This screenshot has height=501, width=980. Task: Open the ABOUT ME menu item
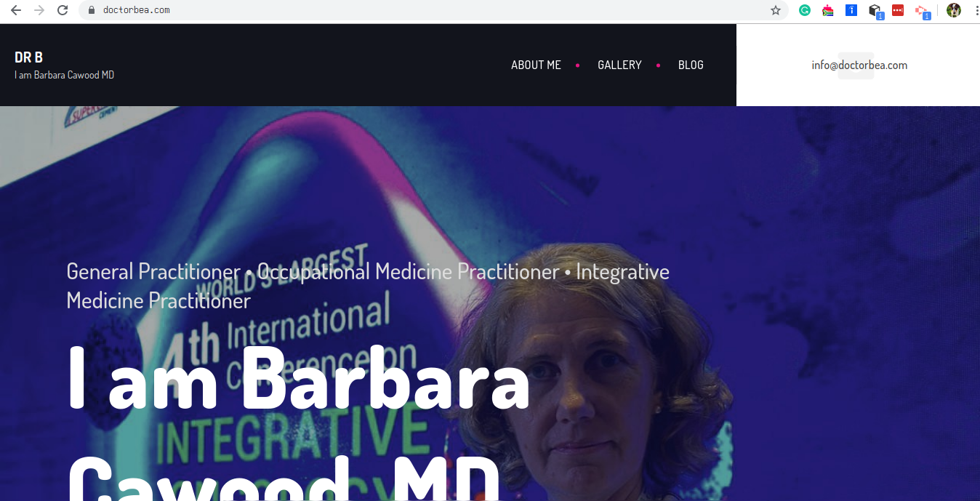(x=536, y=65)
